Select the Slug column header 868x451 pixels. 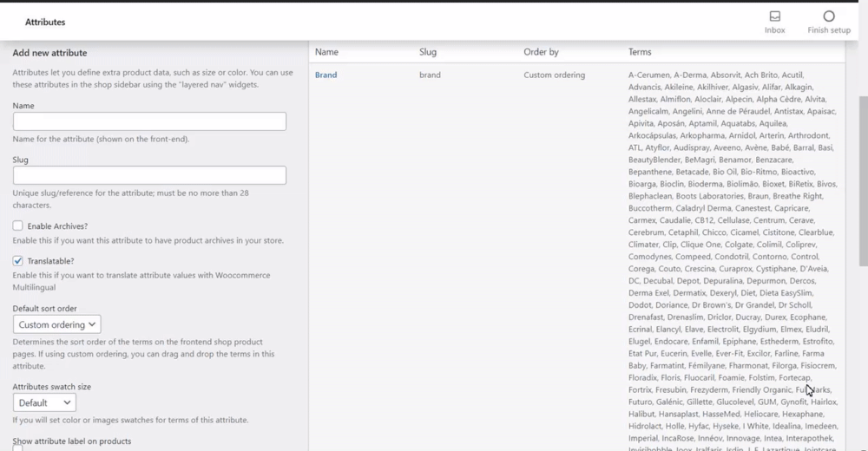point(428,51)
